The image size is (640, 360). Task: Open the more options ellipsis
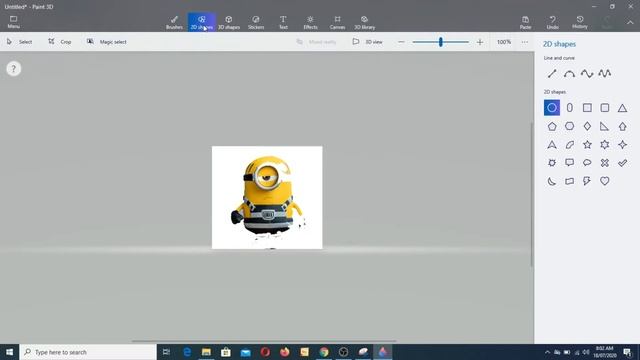pyautogui.click(x=525, y=42)
